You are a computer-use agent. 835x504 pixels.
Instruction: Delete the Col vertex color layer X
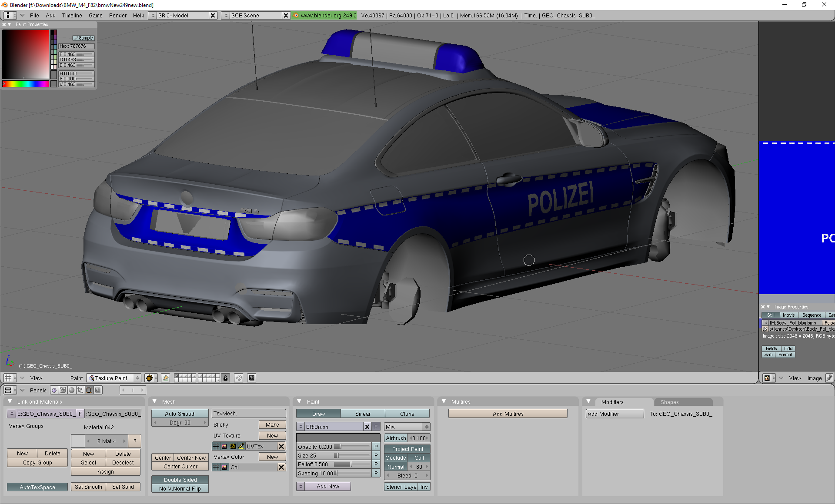click(x=281, y=467)
